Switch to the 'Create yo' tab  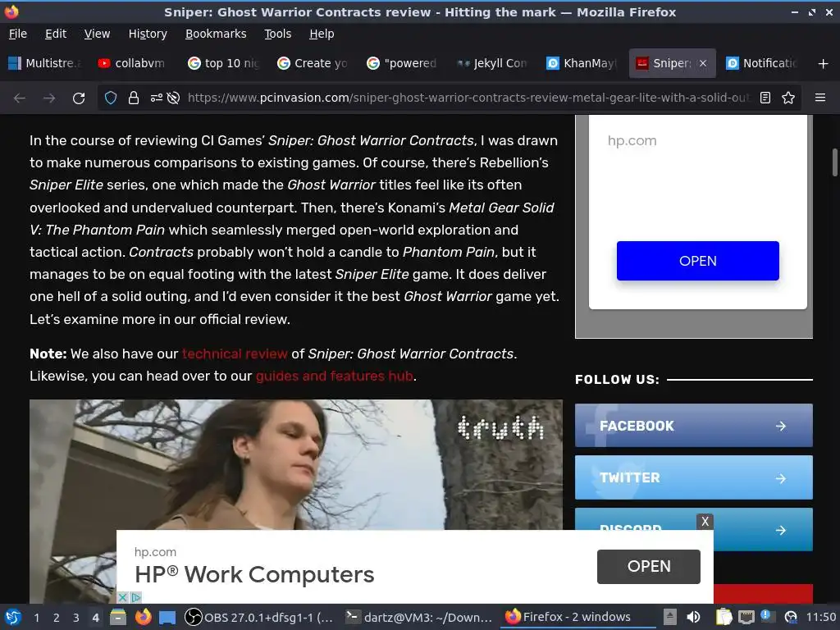click(x=313, y=63)
